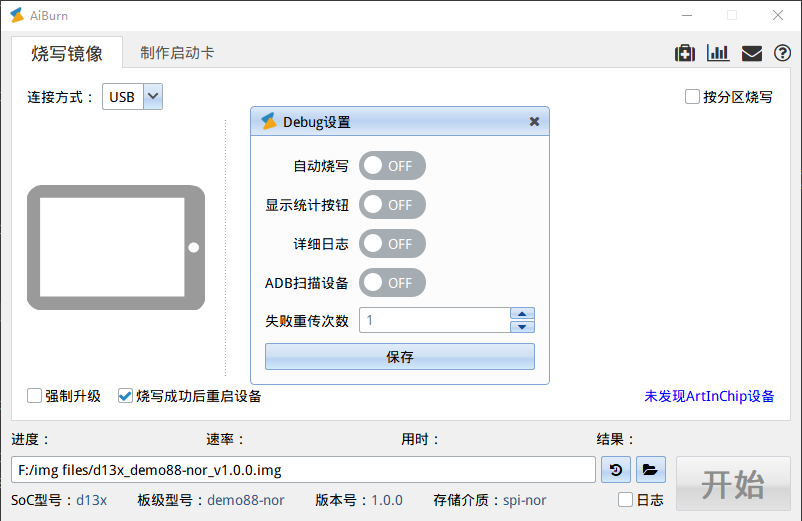Click the AiBurn logo in title bar
Viewport: 802px width, 521px height.
tap(17, 15)
